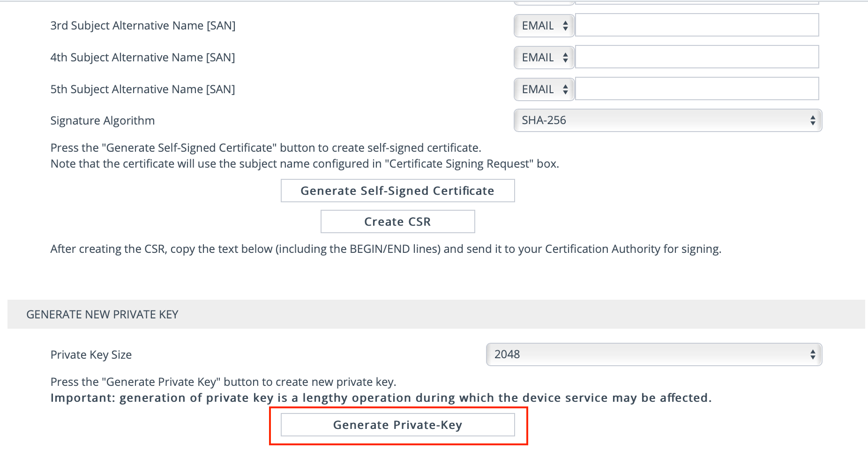Open the 4th SAN type EMAIL dropdown
Image resolution: width=868 pixels, height=472 pixels.
coord(544,58)
